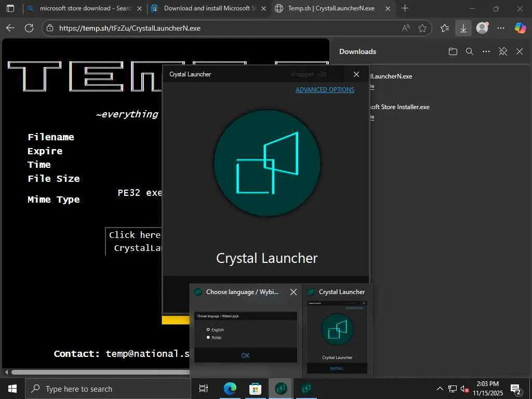
Task: Click INSTALL in the Crystal Launcher preview
Action: [337, 368]
